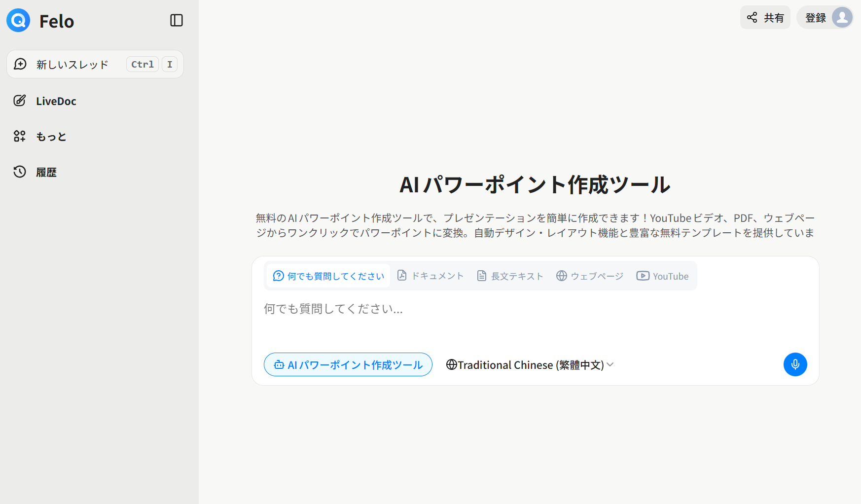861x504 pixels.
Task: Switch to the YouTube tab
Action: pos(662,276)
